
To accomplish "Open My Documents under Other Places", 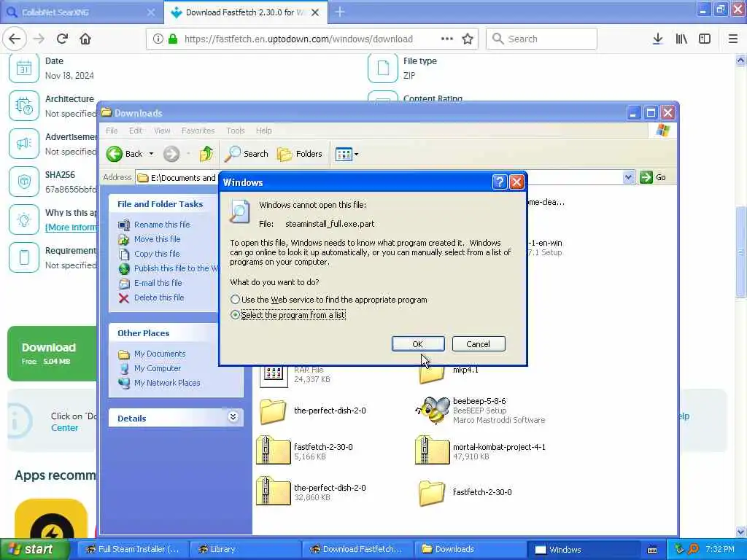I will click(160, 354).
